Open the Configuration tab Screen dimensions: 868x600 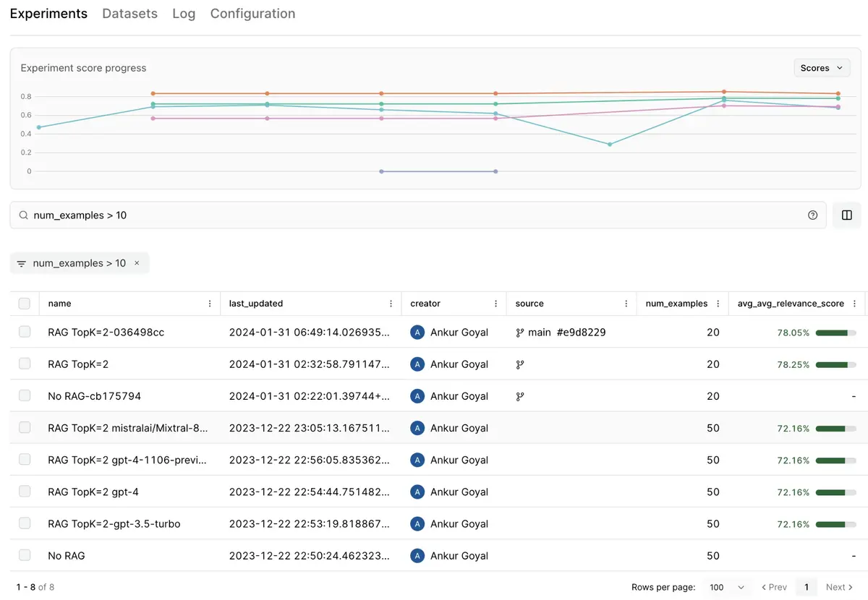point(252,14)
